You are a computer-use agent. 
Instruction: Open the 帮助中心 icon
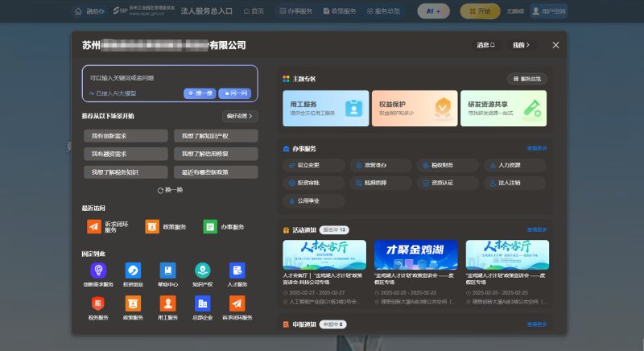[167, 271]
